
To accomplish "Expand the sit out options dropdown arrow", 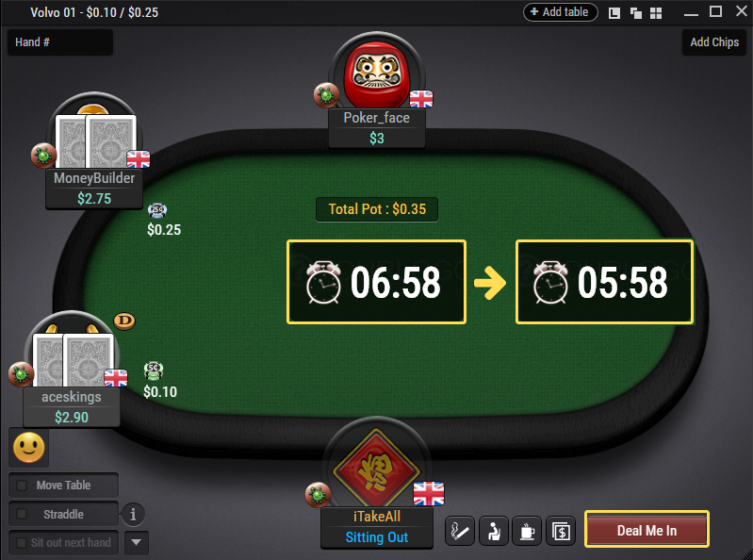I will pos(137,543).
